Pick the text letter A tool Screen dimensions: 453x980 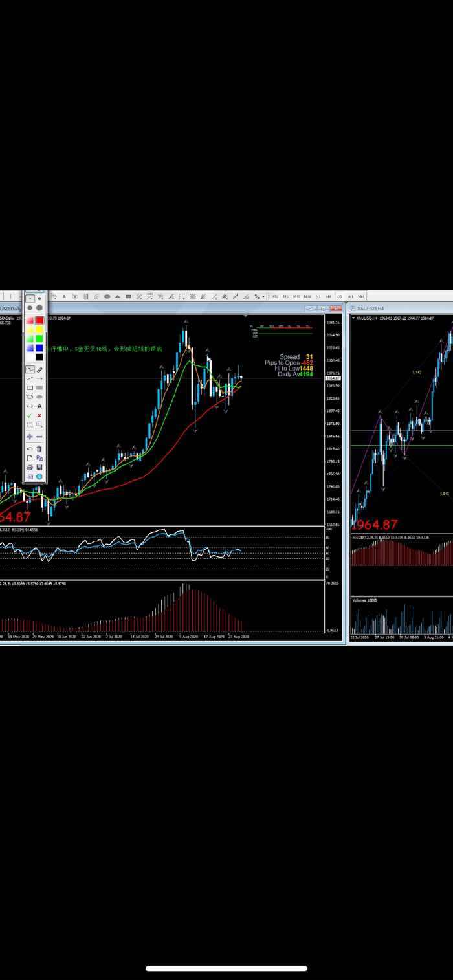(39, 406)
